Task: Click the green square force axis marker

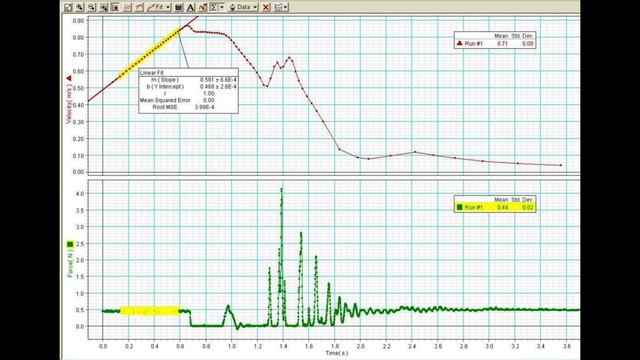Action: click(70, 244)
